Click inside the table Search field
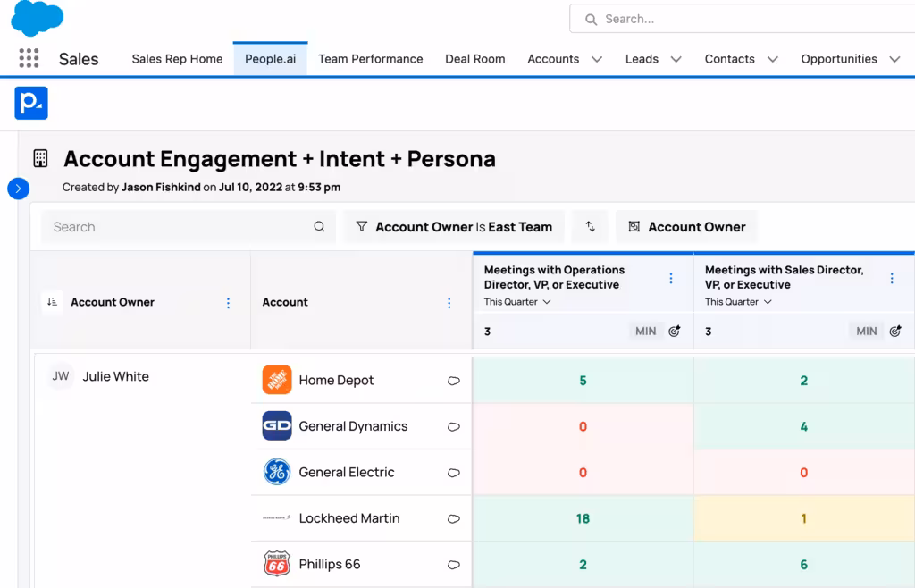This screenshot has width=915, height=588. pos(179,226)
